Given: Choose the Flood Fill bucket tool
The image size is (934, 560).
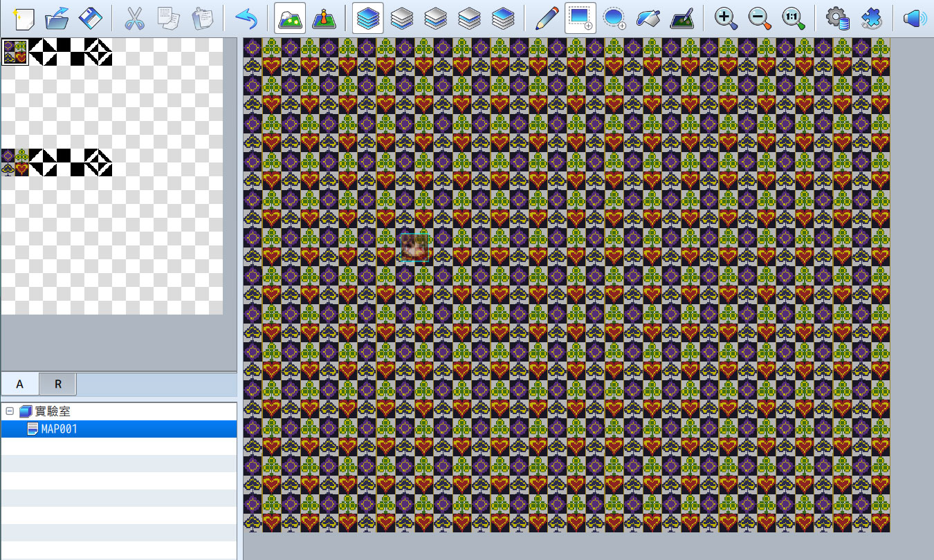Looking at the screenshot, I should 648,19.
